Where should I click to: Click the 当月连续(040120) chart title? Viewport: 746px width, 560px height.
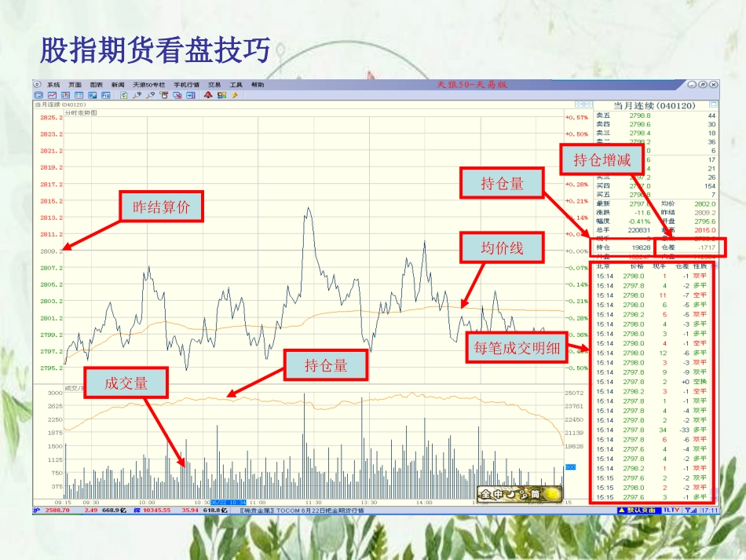point(60,104)
